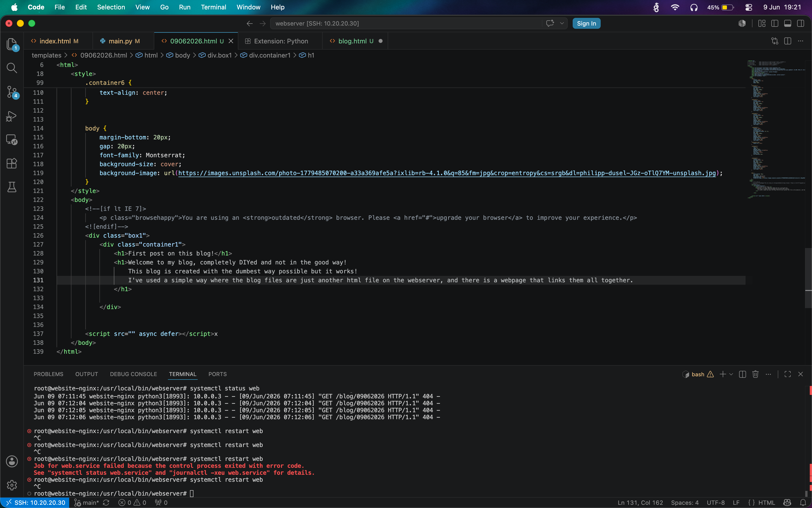Open the Selection menu in menu bar
Screen dimensions: 812x508
111,7
